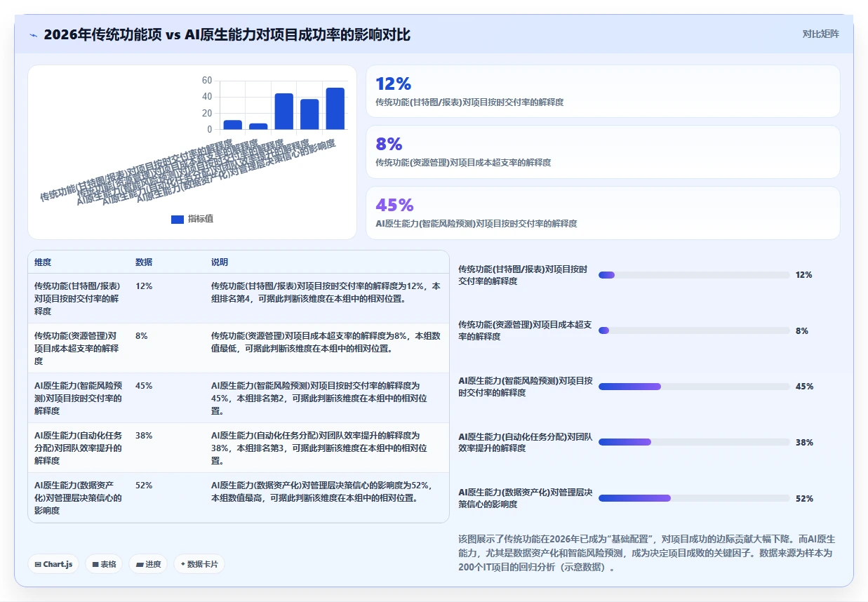Click the 45% progress bar for 智能风险预测
The image size is (868, 602).
[694, 387]
